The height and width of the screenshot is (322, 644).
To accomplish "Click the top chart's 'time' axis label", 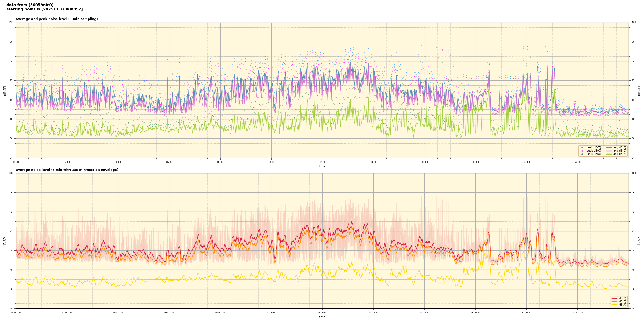I will click(322, 166).
